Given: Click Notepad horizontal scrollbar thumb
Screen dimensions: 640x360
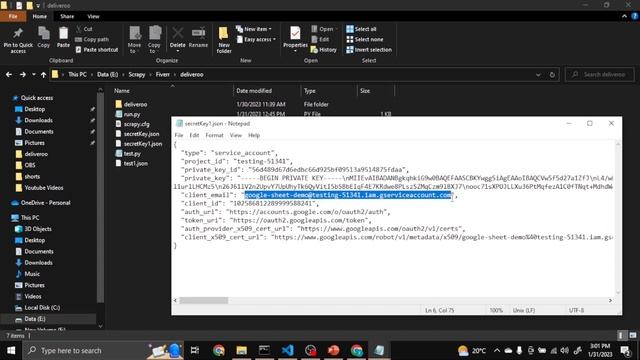Looking at the screenshot, I should (x=203, y=300).
